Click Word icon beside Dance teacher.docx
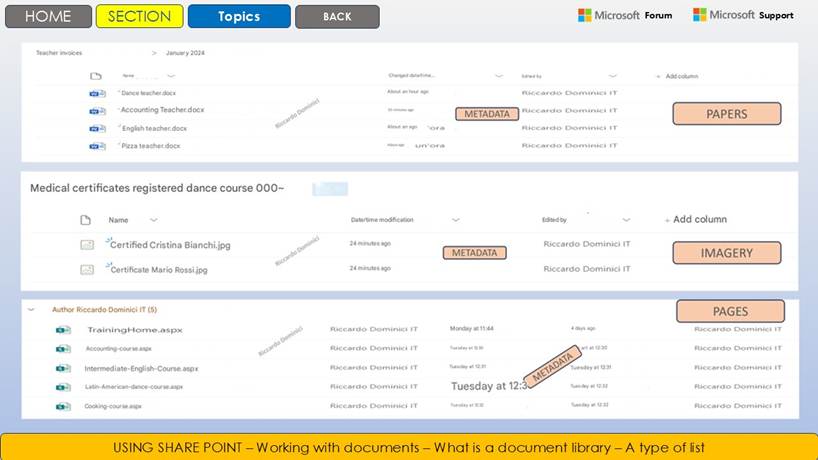 (97, 93)
